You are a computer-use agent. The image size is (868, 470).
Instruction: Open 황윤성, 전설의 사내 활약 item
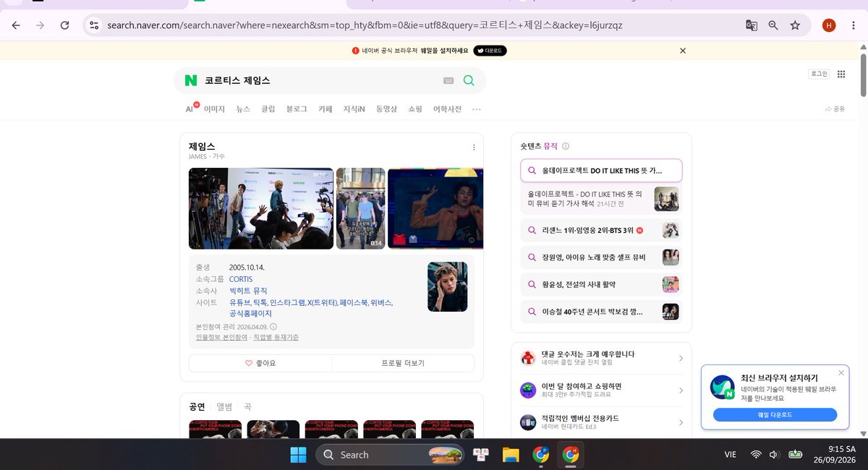(x=601, y=284)
